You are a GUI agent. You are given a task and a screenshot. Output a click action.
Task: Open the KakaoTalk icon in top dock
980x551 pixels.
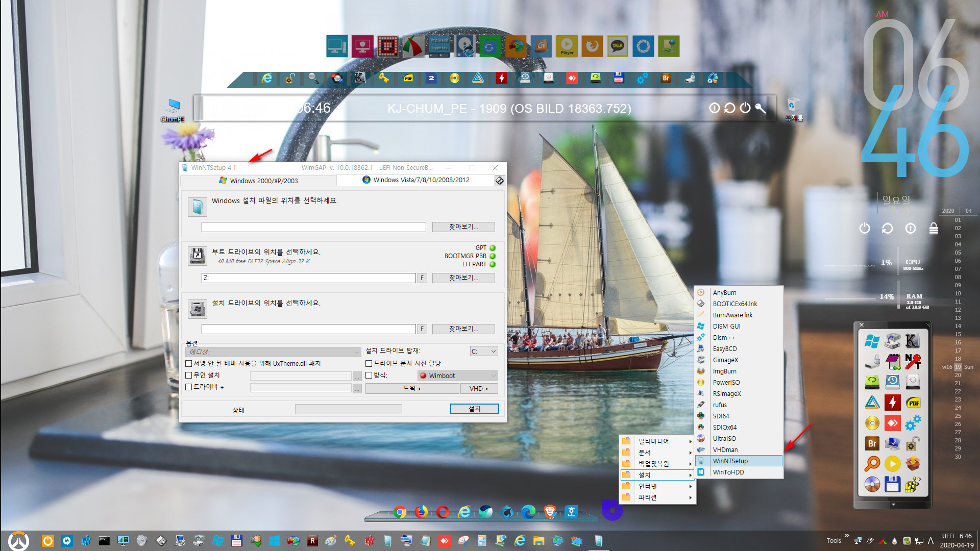(x=618, y=46)
